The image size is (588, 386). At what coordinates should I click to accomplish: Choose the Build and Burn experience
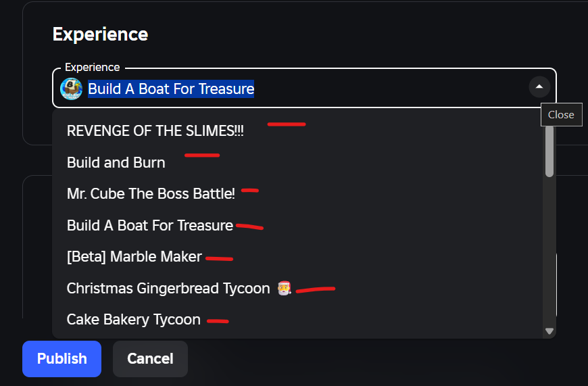(x=116, y=162)
